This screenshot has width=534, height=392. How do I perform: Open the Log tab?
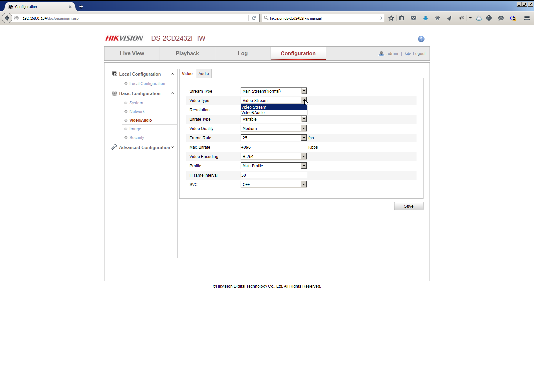click(x=243, y=54)
